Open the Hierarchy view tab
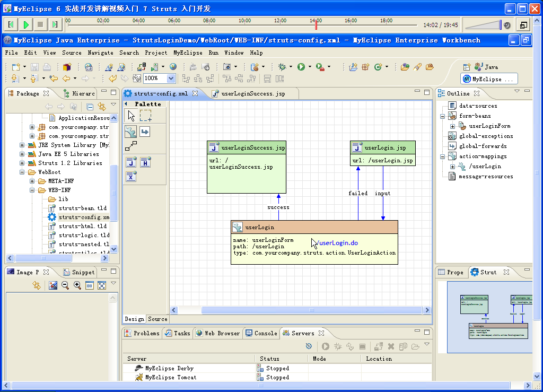 pyautogui.click(x=80, y=93)
